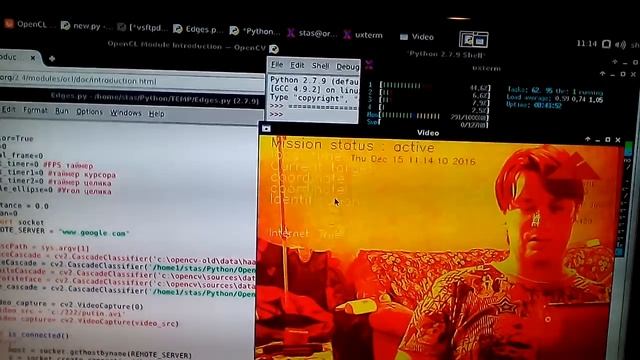
Task: Activate the Edges.p... taskbar entry
Action: [x=198, y=29]
